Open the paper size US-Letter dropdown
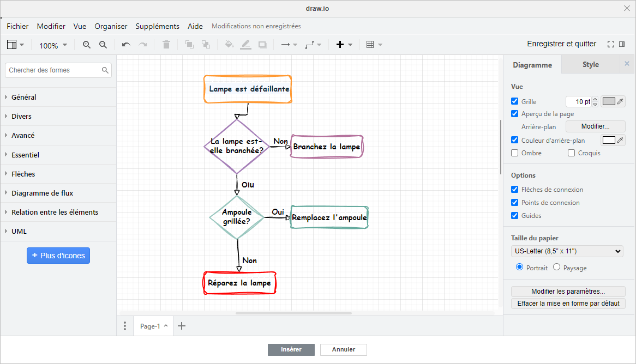636x364 pixels. click(567, 251)
